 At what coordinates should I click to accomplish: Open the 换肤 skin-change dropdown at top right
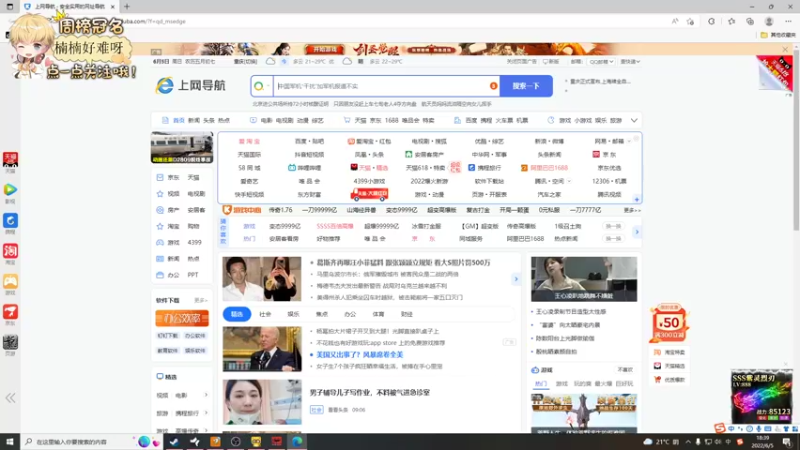[x=630, y=62]
